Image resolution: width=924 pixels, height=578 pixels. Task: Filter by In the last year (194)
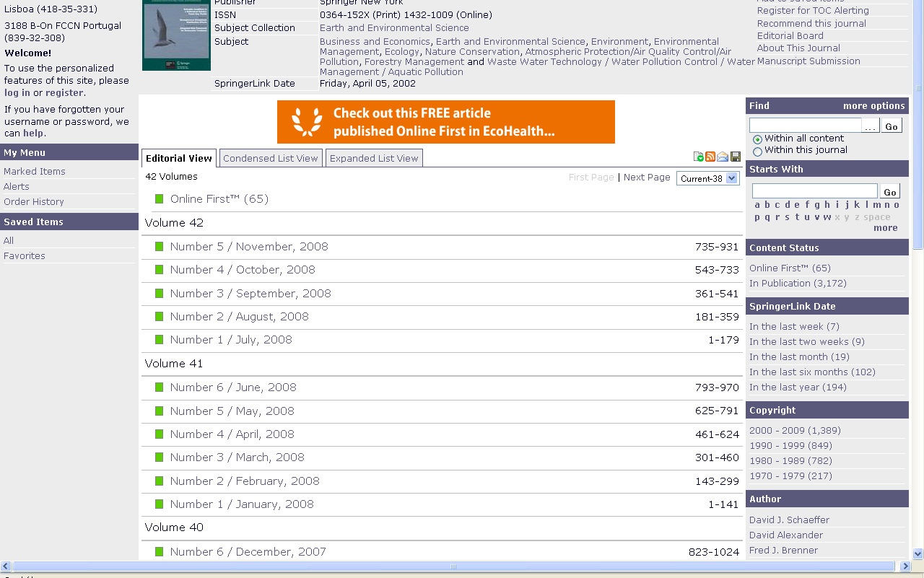798,387
